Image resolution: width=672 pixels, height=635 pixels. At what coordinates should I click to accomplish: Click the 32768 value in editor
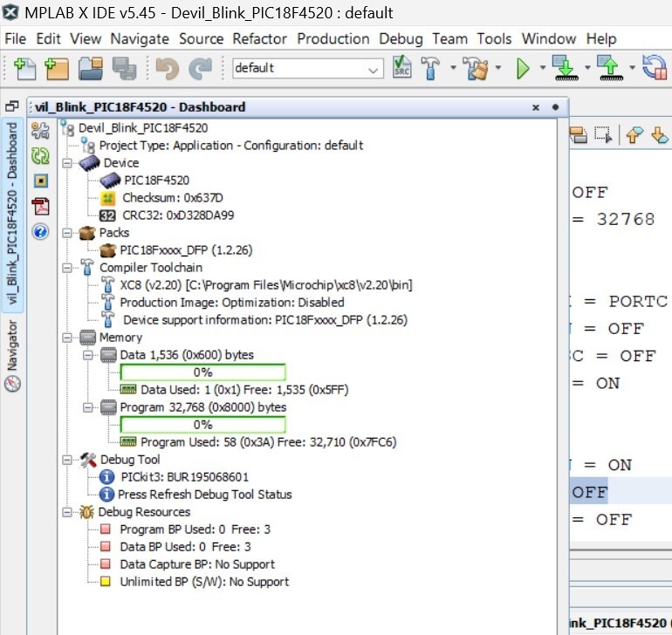626,220
